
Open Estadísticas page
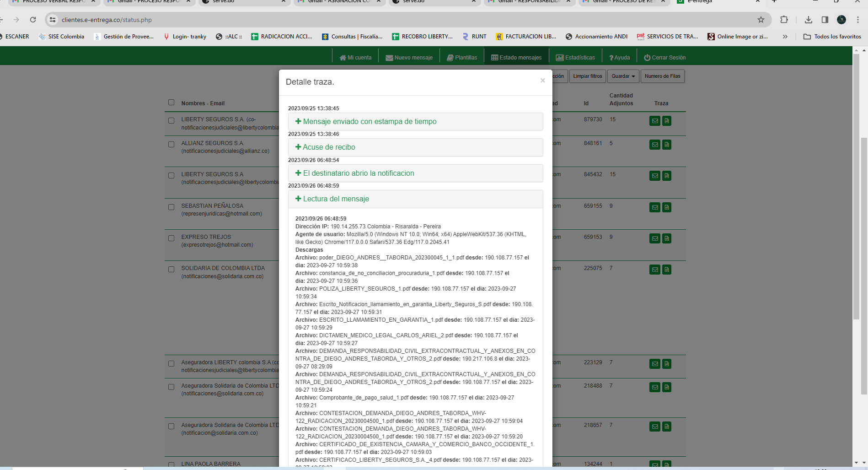click(575, 58)
